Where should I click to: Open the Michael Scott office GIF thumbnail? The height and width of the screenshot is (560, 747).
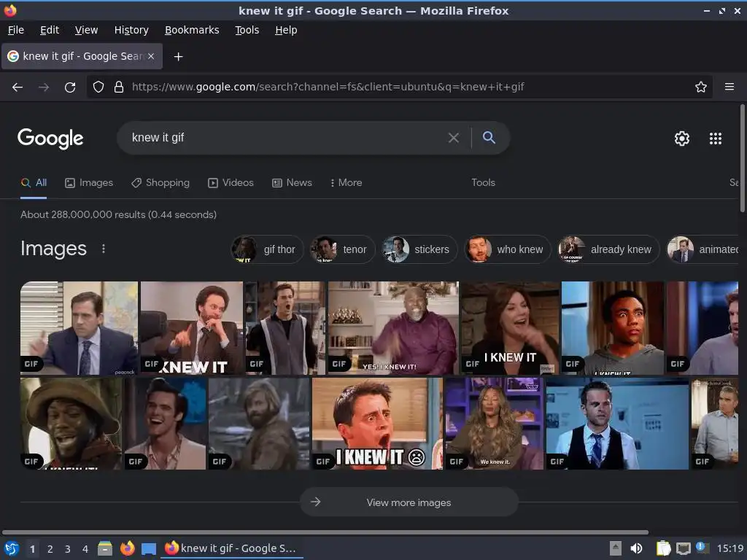pyautogui.click(x=79, y=328)
